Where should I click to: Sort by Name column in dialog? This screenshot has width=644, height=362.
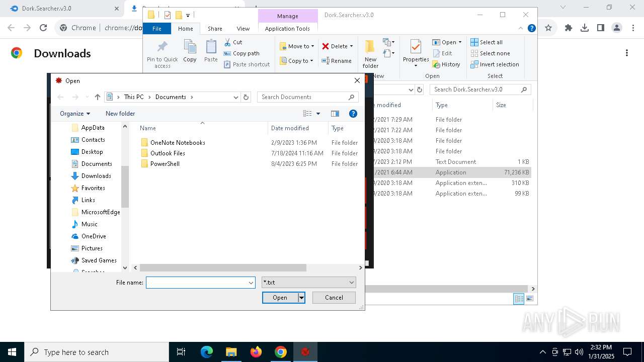(x=201, y=128)
